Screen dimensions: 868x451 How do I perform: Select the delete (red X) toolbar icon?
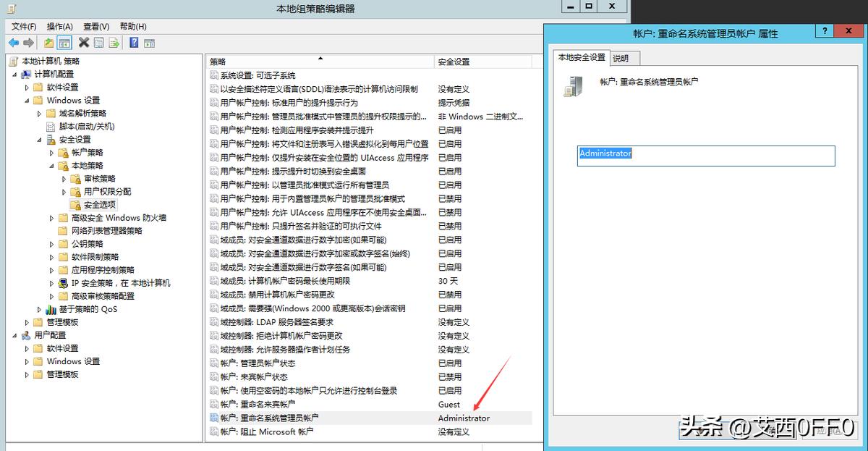coord(83,42)
